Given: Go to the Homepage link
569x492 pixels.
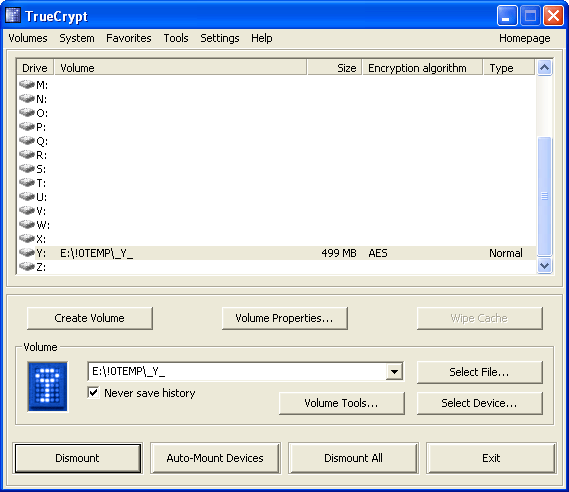Looking at the screenshot, I should pyautogui.click(x=524, y=38).
